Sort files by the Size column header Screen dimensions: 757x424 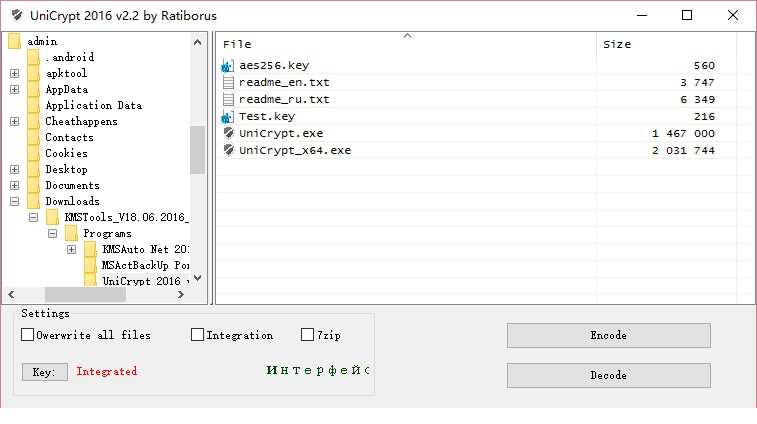coord(666,44)
